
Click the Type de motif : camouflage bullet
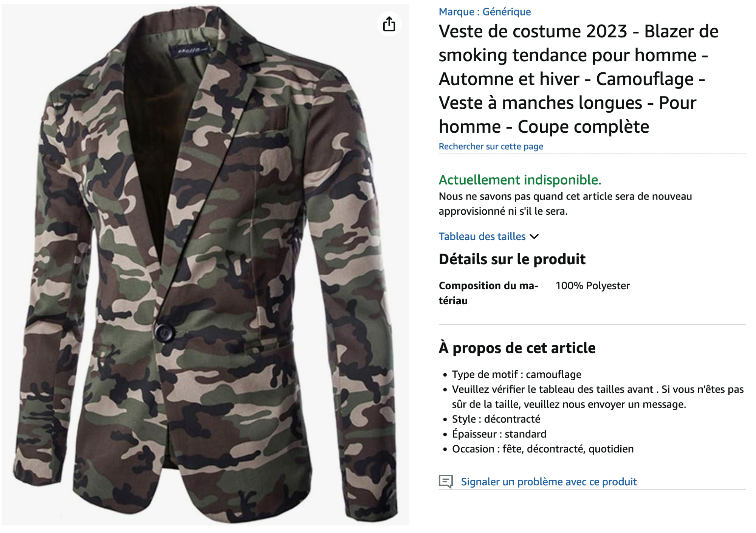coord(516,374)
